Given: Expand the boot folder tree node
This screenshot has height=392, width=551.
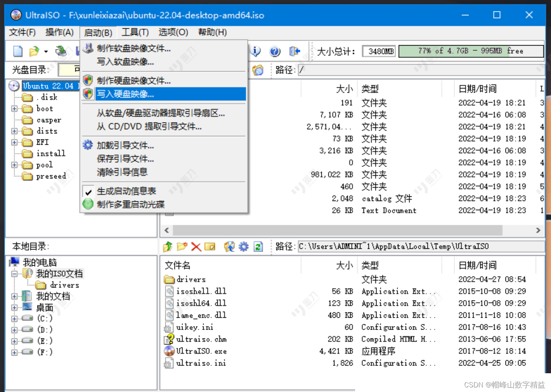Looking at the screenshot, I should pyautogui.click(x=15, y=109).
